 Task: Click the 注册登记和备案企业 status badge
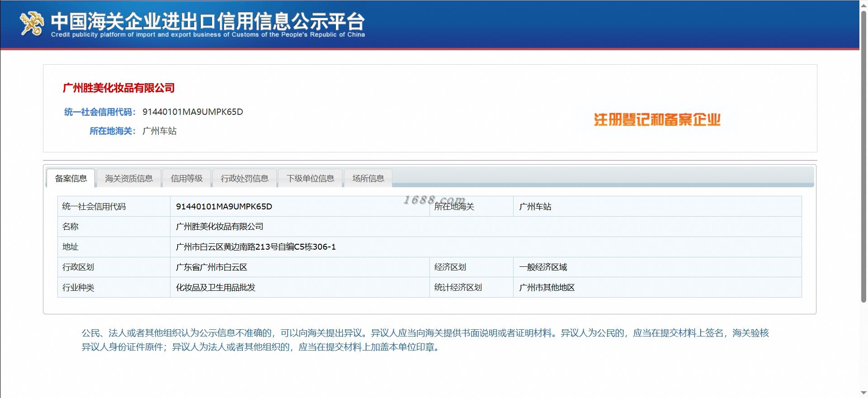657,120
